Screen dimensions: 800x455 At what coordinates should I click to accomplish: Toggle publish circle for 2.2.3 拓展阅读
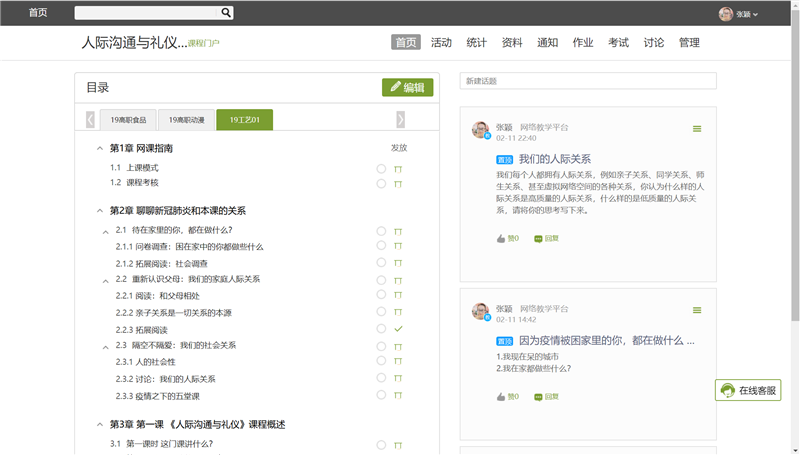[381, 329]
